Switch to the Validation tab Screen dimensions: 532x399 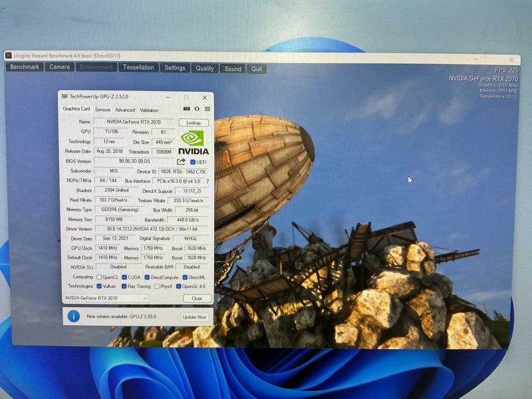point(149,110)
